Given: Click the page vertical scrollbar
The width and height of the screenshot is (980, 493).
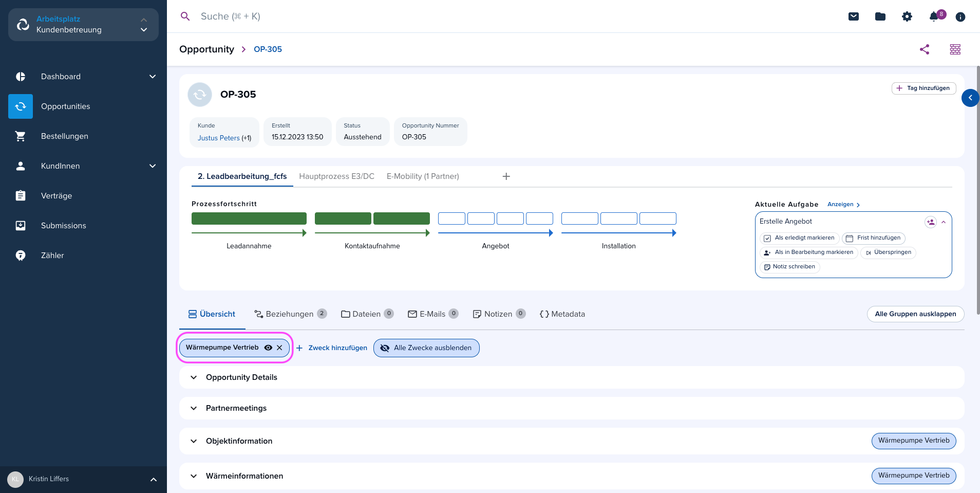Looking at the screenshot, I should pos(978,190).
